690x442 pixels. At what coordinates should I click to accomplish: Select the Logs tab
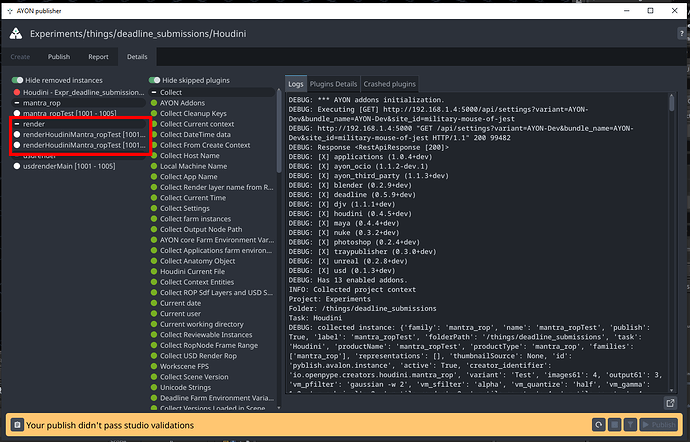click(x=296, y=84)
